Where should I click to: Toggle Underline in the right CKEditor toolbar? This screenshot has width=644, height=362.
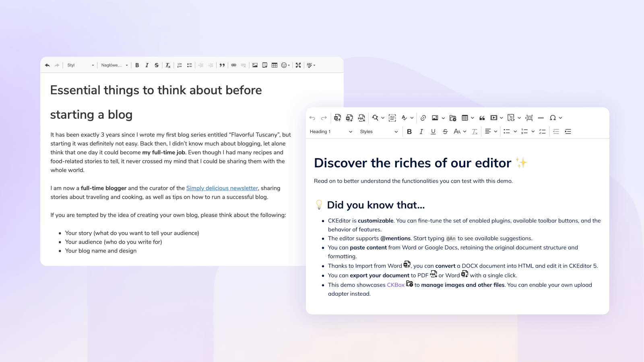click(x=433, y=132)
